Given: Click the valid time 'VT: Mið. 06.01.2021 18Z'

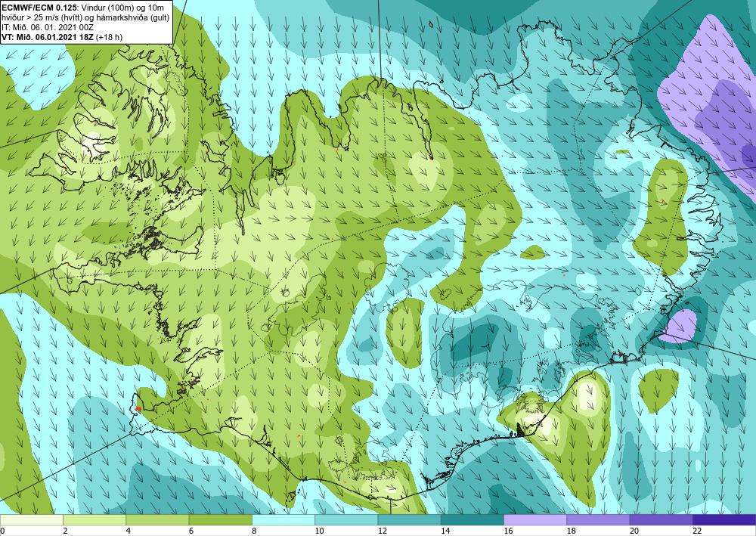Looking at the screenshot, I should pyautogui.click(x=48, y=37).
